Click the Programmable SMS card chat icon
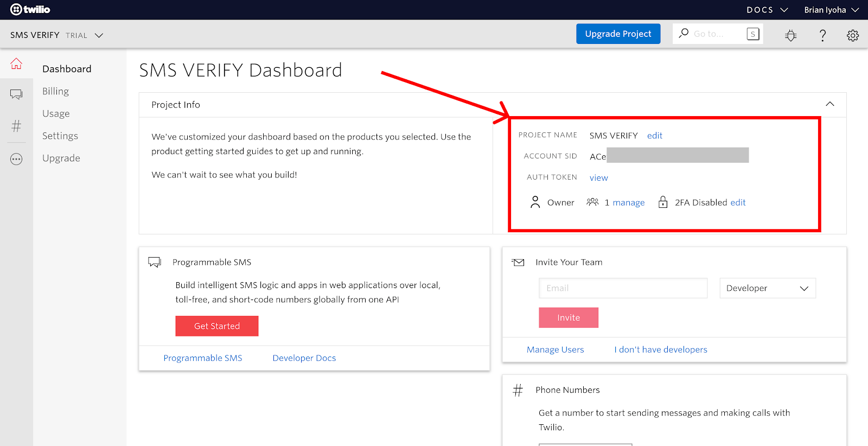 tap(155, 262)
